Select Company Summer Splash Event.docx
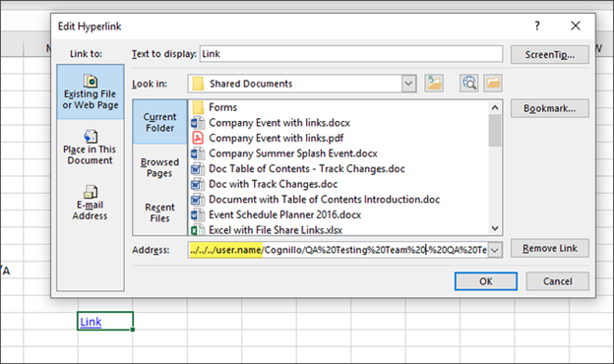This screenshot has height=364, width=614. coord(293,153)
